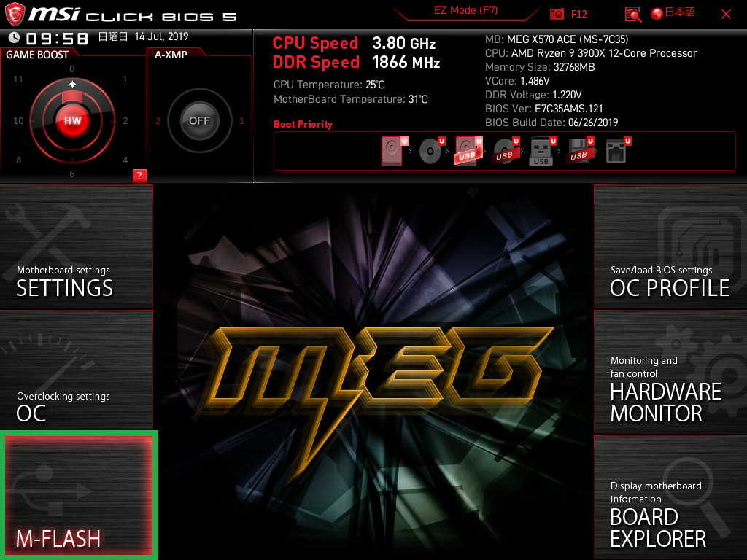The image size is (747, 560).
Task: Click the system time 09:58
Action: pos(57,39)
